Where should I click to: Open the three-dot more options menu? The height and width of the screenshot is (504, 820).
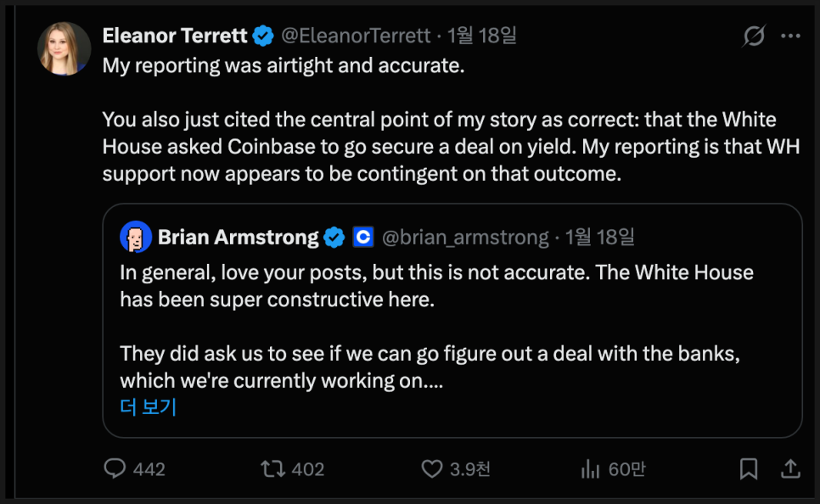tap(790, 36)
